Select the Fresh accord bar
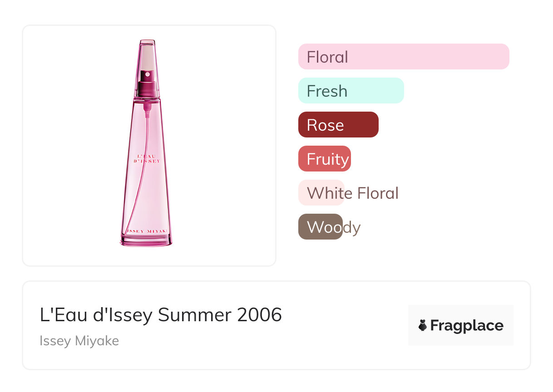This screenshot has height=392, width=553. [x=351, y=91]
